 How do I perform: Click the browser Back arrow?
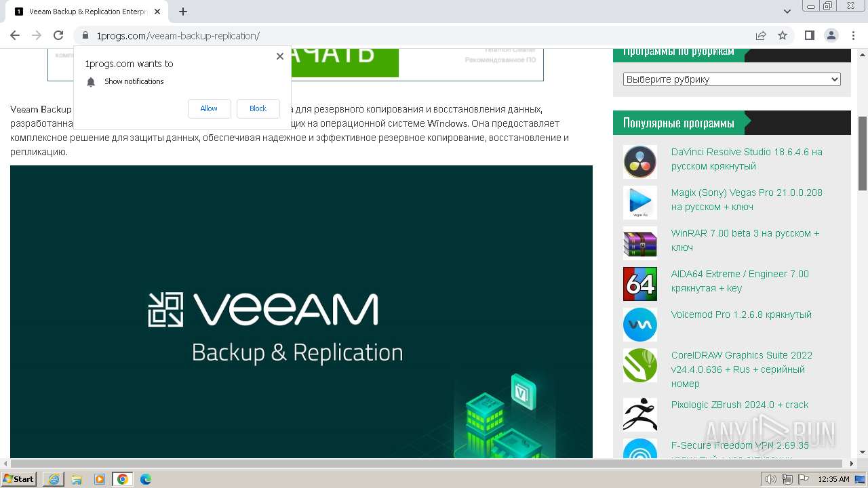tap(15, 35)
